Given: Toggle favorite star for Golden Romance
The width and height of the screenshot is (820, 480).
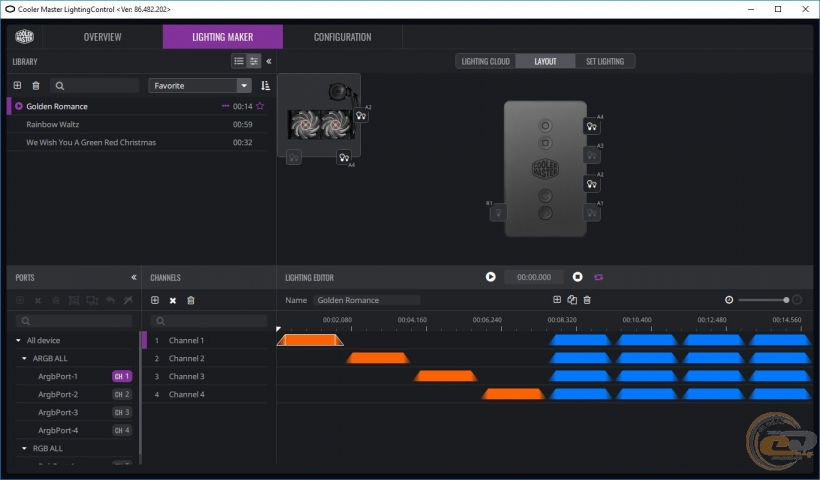Looking at the screenshot, I should point(260,106).
